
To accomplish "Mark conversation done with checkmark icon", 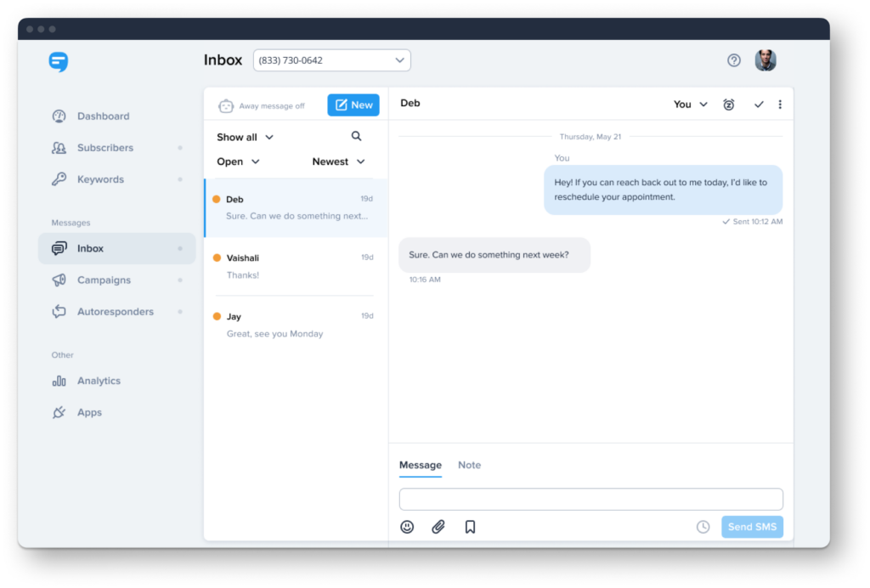I will tap(759, 105).
